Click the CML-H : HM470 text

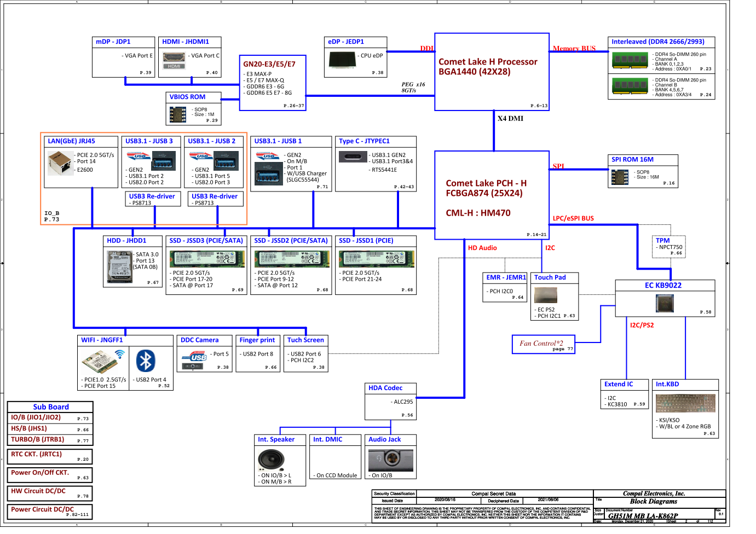[478, 213]
